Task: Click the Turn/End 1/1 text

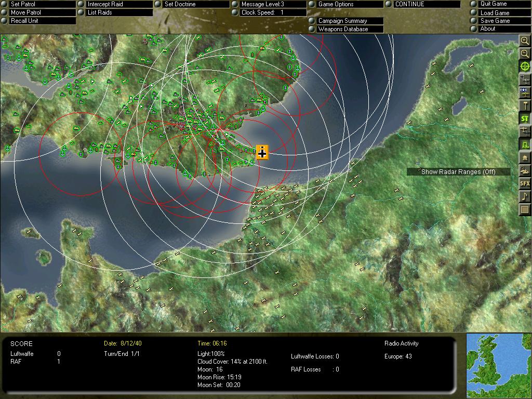Action: click(x=122, y=353)
